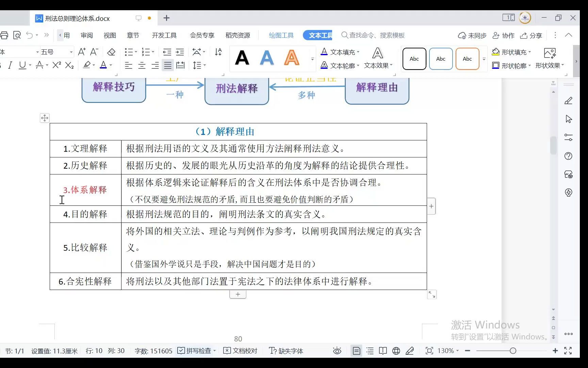This screenshot has height=368, width=588.
Task: Increase font size with A+ icon
Action: click(x=82, y=52)
